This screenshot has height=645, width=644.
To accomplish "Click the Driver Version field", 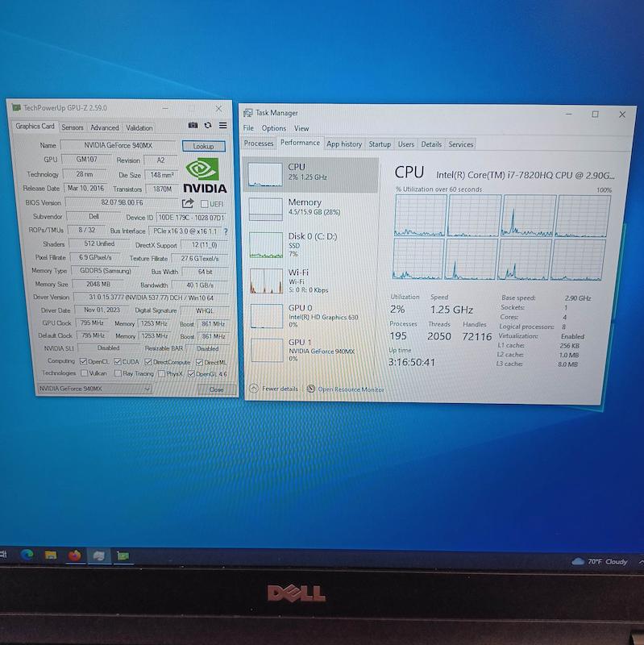I will pyautogui.click(x=152, y=297).
